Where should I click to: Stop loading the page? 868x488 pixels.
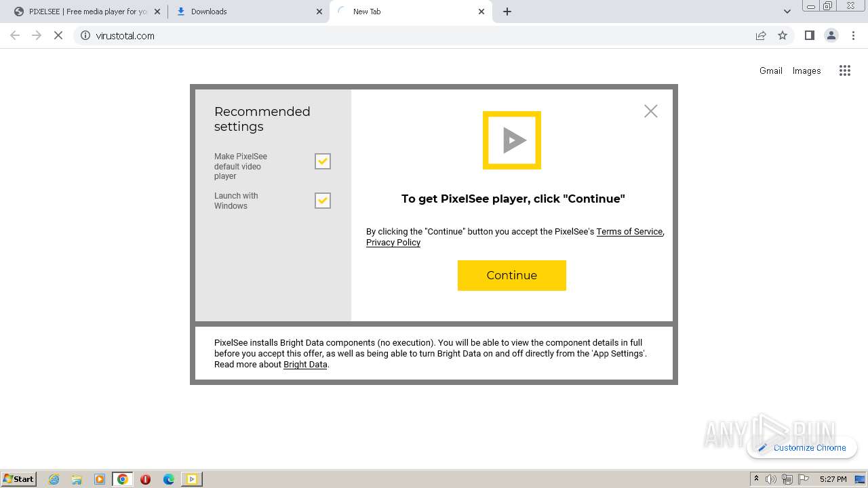point(58,36)
